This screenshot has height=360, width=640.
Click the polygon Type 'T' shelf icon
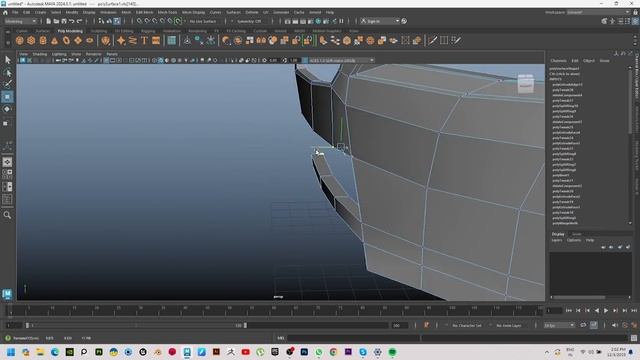pos(144,40)
